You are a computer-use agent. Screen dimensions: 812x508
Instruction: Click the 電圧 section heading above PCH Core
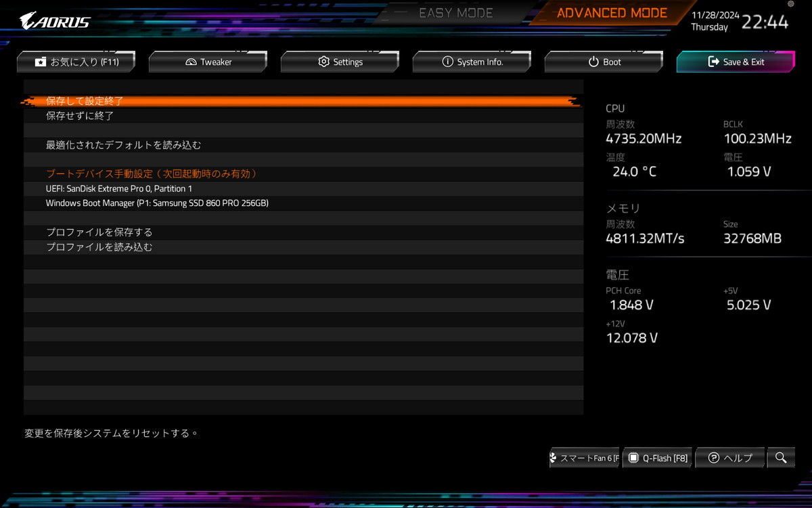[x=617, y=275]
